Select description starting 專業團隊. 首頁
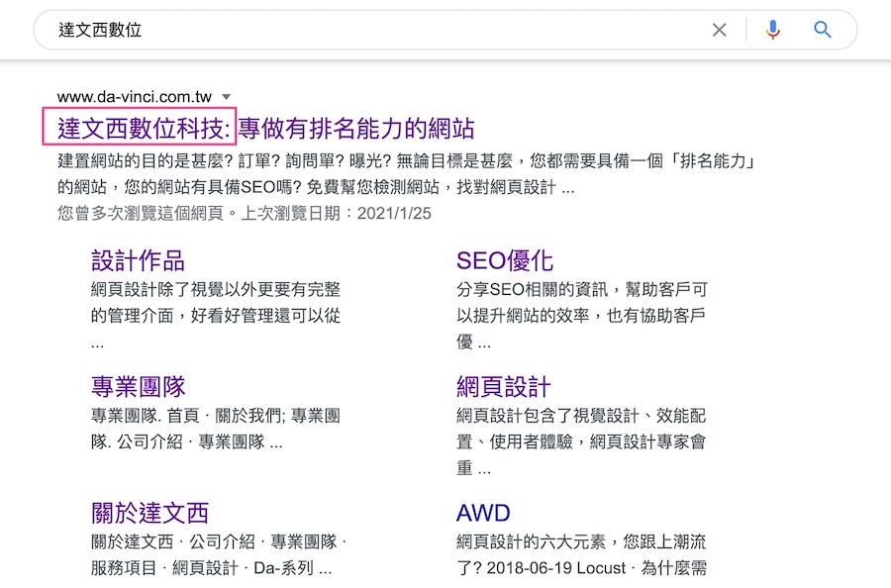Viewport: 891px width, 588px height. click(x=216, y=429)
